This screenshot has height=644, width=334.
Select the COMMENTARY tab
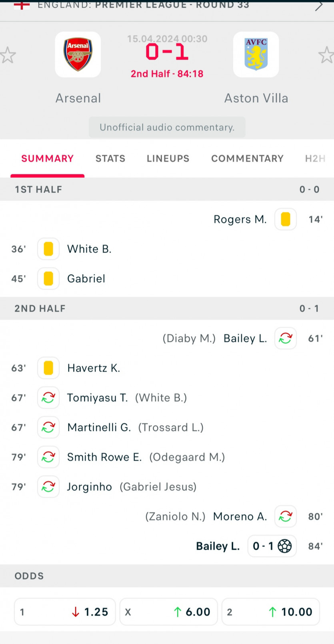pos(247,159)
